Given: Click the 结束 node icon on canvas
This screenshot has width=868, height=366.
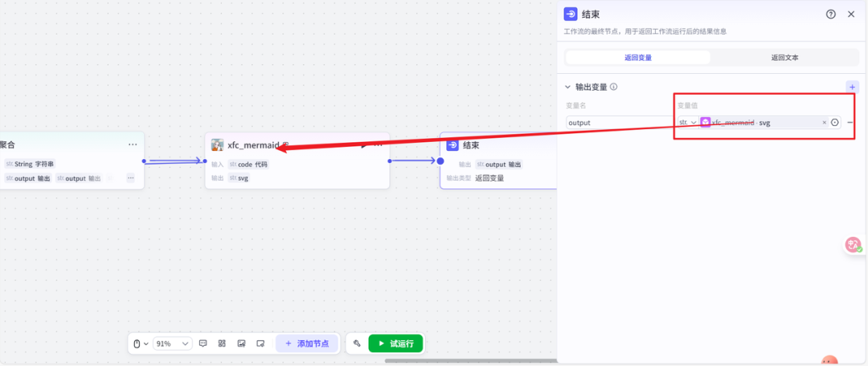Looking at the screenshot, I should click(452, 144).
